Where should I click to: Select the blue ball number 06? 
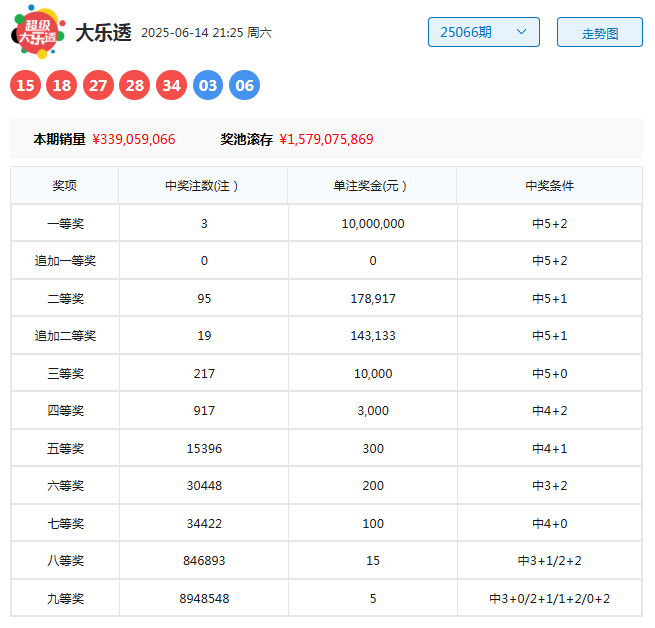(244, 85)
